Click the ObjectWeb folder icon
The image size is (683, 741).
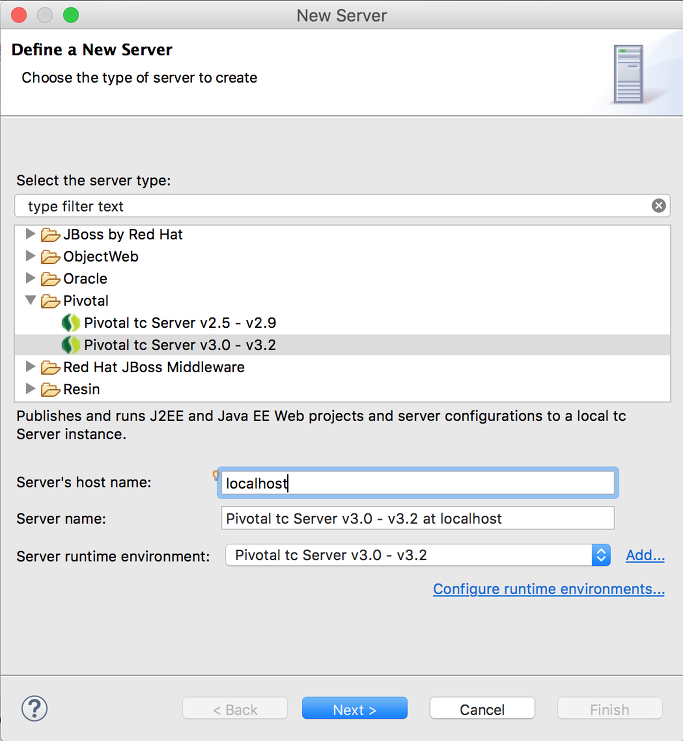coord(50,257)
